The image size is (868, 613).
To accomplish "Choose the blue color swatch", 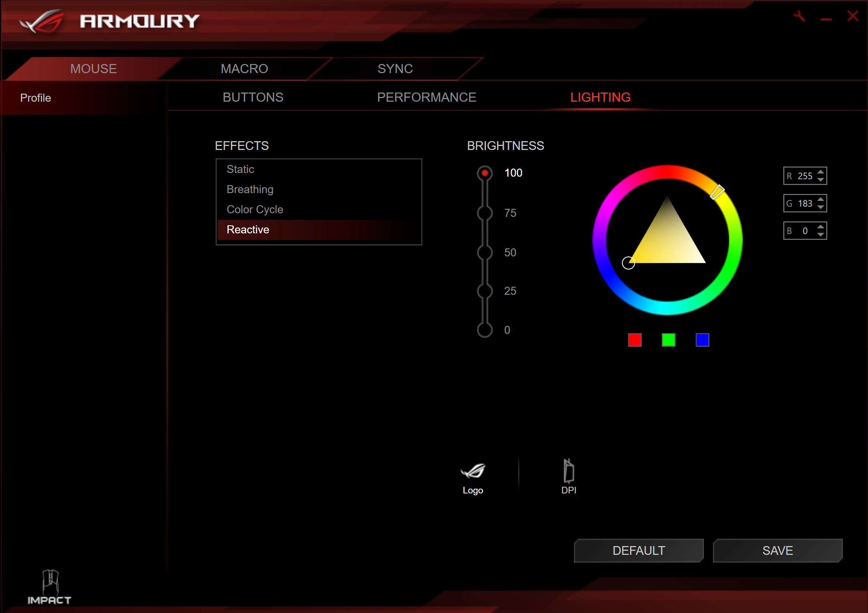I will [702, 339].
